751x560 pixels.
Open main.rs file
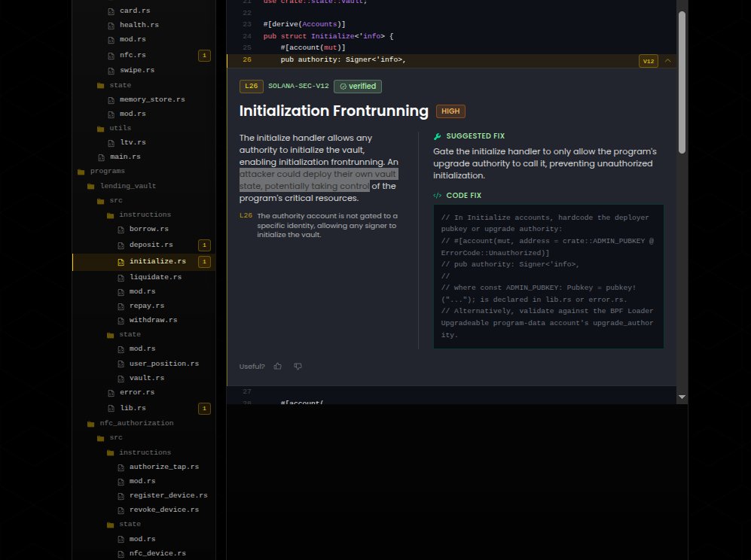(x=125, y=157)
